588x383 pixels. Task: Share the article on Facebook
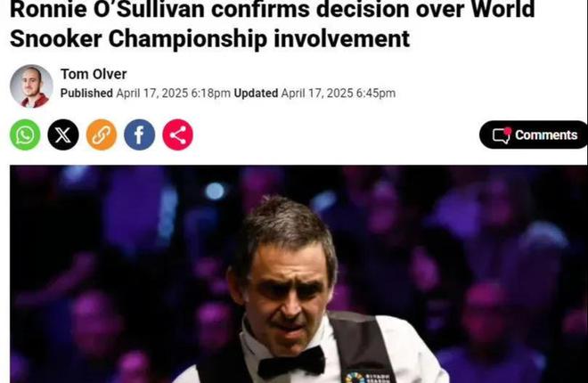pyautogui.click(x=140, y=134)
